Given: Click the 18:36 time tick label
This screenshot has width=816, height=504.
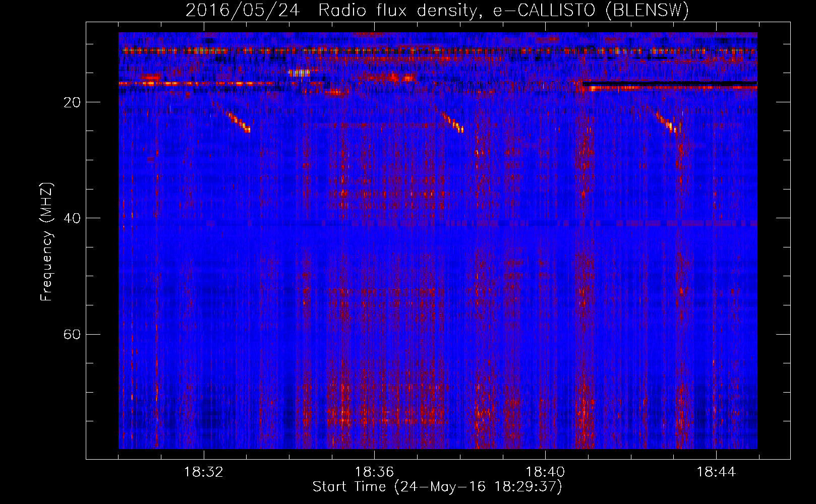Looking at the screenshot, I should point(374,472).
